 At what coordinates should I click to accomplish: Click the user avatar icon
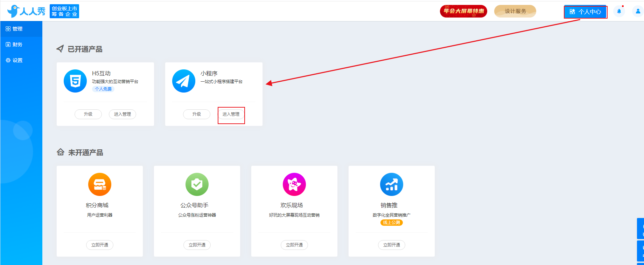[x=638, y=11]
